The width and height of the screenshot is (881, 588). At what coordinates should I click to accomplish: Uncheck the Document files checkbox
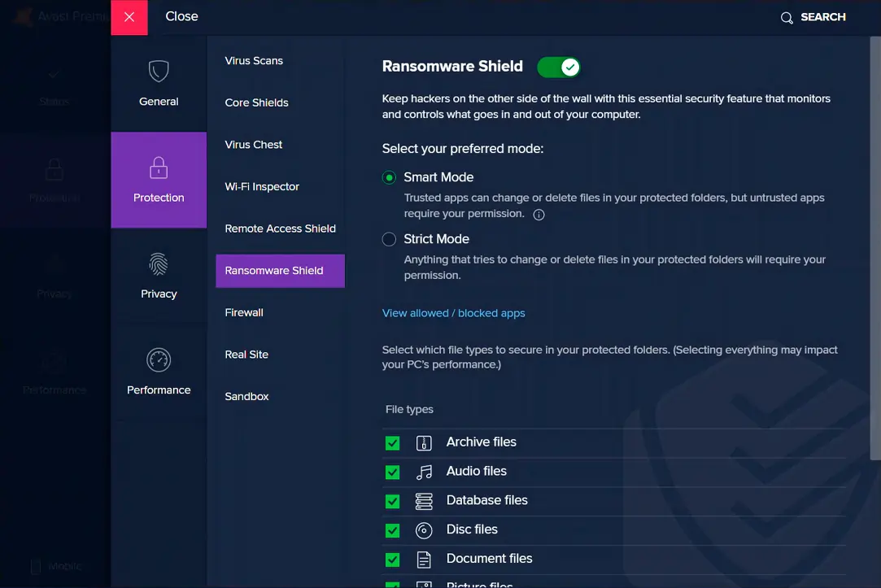(x=392, y=560)
